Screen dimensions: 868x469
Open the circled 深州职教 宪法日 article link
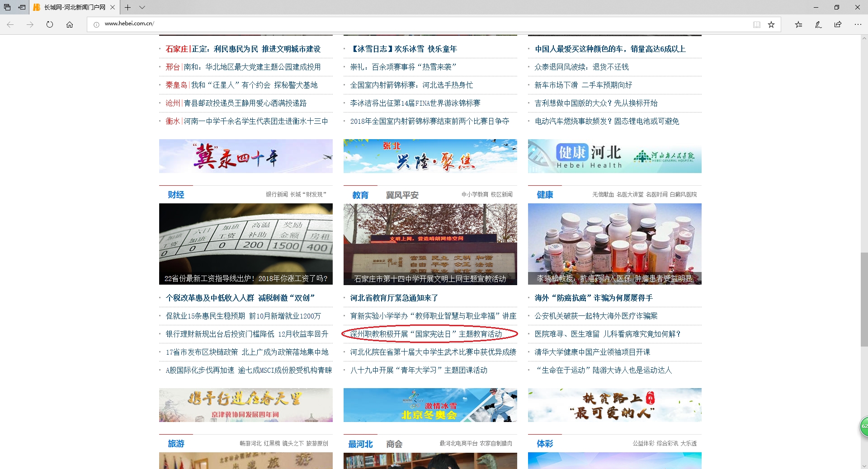(x=426, y=334)
